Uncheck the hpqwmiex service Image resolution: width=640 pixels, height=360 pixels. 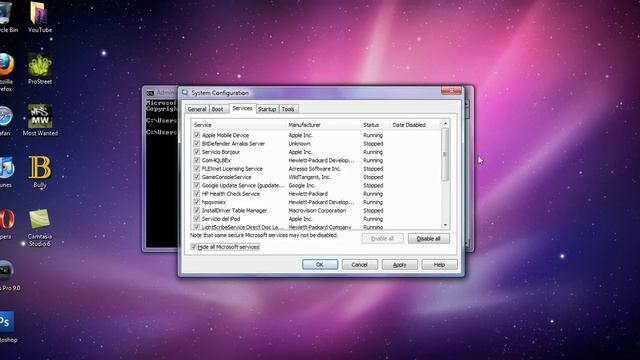[197, 202]
